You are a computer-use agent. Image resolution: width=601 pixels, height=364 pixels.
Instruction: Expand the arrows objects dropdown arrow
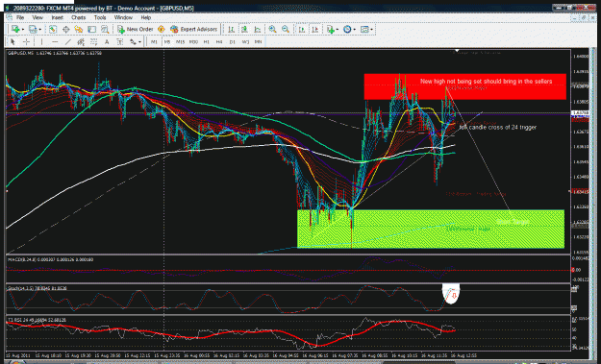pos(139,42)
